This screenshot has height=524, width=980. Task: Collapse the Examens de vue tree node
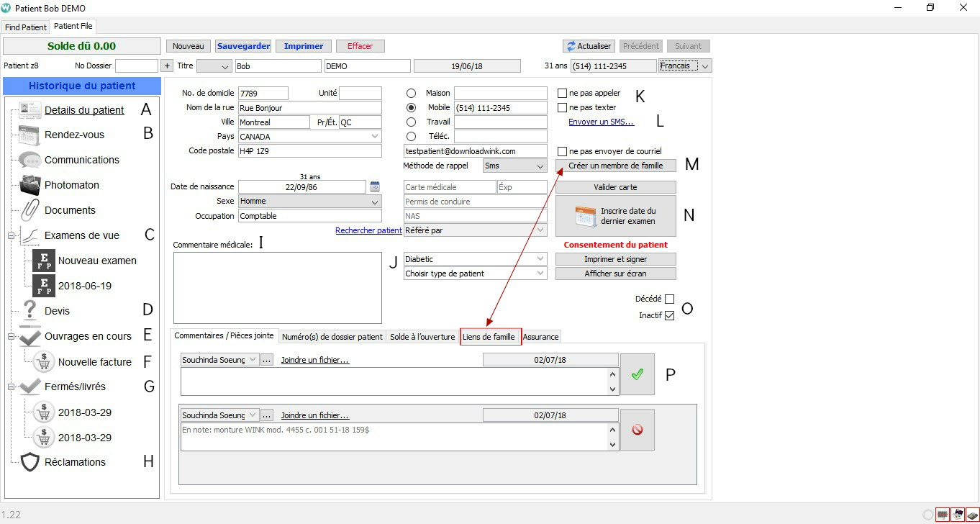coord(11,235)
